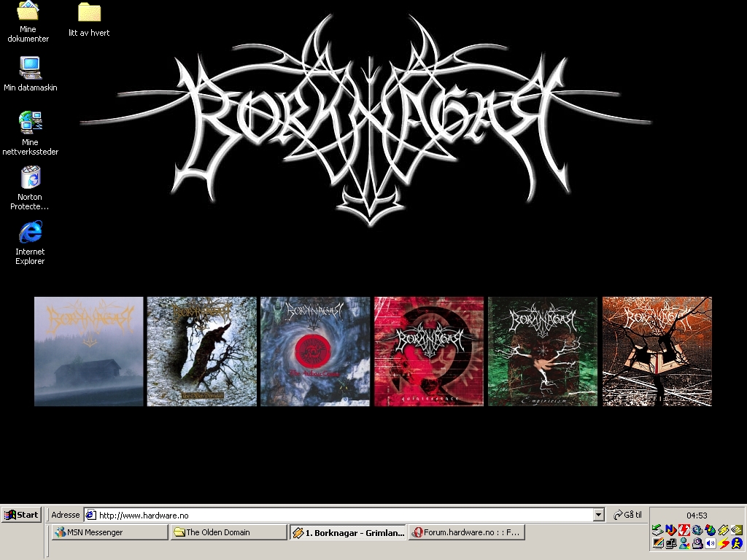747x560 pixels.
Task: Click the safely remove hardware tray icon
Action: [x=658, y=529]
